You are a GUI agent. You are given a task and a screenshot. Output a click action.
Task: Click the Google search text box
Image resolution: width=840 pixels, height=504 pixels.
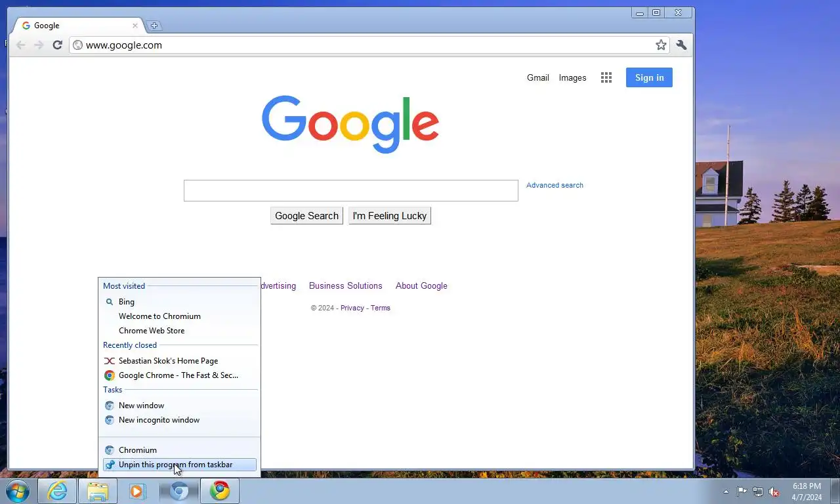[351, 190]
